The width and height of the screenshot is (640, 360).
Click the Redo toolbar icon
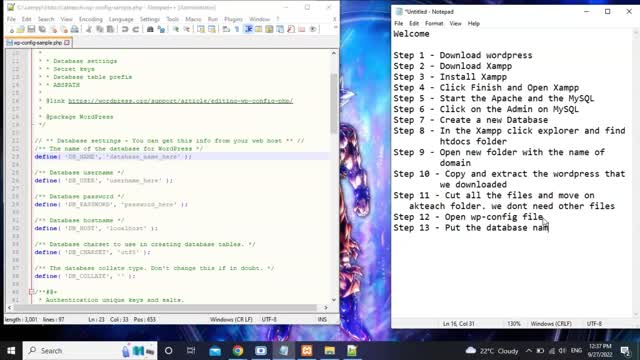[136, 29]
